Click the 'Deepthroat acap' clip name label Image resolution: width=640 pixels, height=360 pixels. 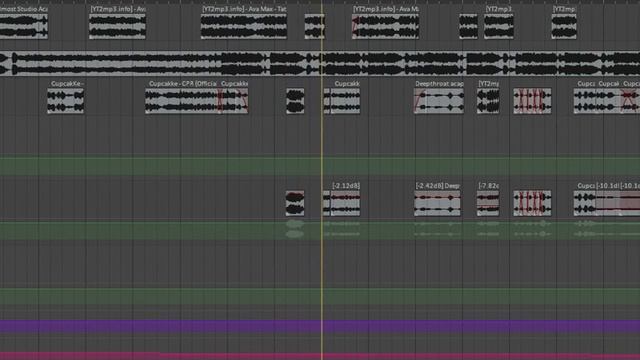(x=439, y=84)
